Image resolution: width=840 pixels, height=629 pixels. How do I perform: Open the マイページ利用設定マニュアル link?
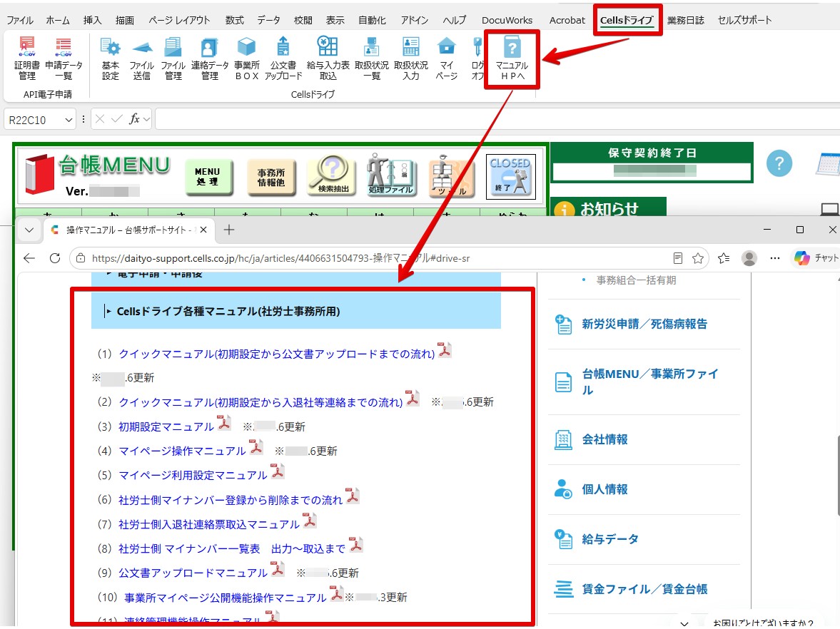coord(193,476)
